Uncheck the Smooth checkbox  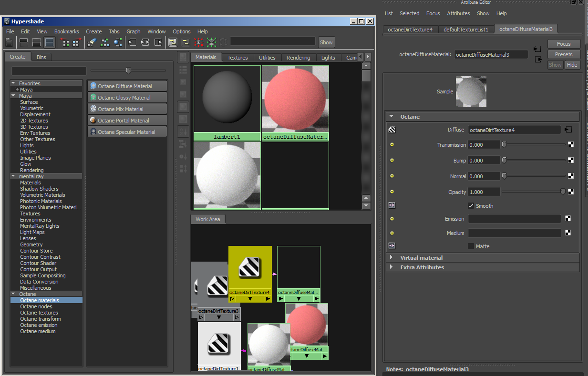pyautogui.click(x=471, y=206)
